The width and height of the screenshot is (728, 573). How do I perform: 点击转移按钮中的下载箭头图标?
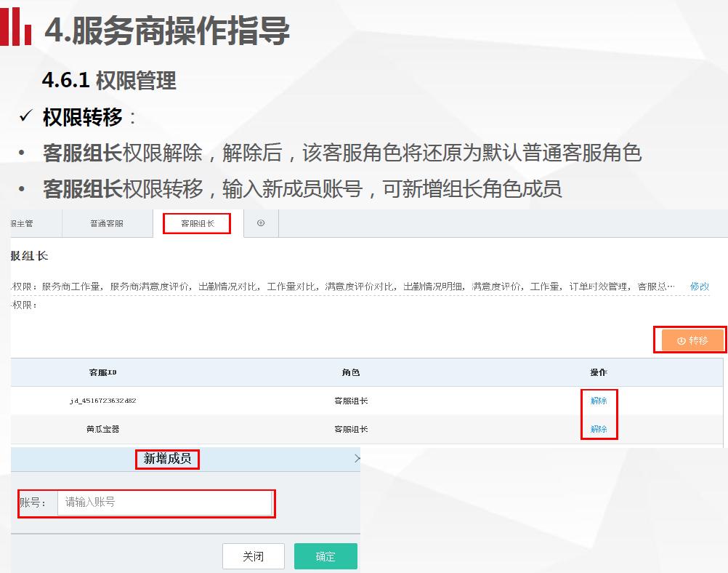tap(682, 340)
